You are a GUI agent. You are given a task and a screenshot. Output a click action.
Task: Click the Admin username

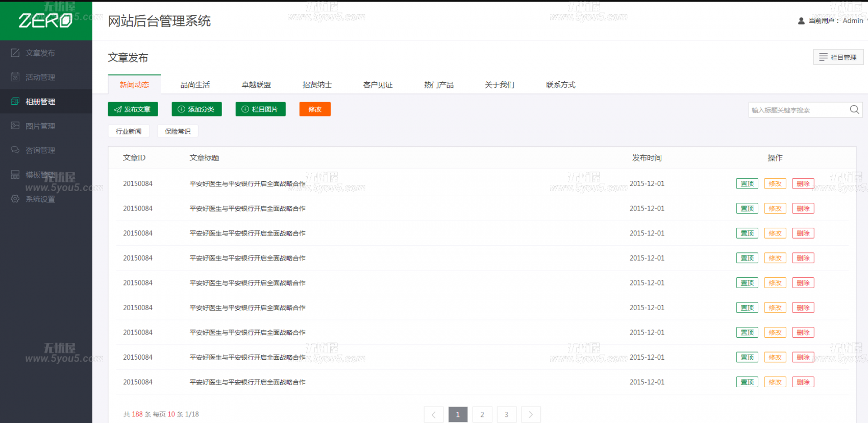[853, 21]
